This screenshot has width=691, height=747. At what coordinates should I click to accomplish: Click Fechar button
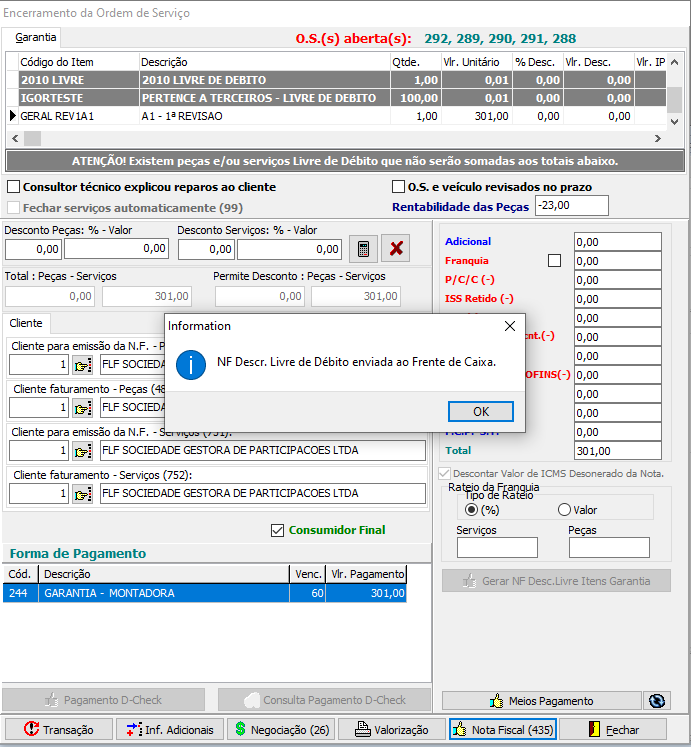pos(613,729)
